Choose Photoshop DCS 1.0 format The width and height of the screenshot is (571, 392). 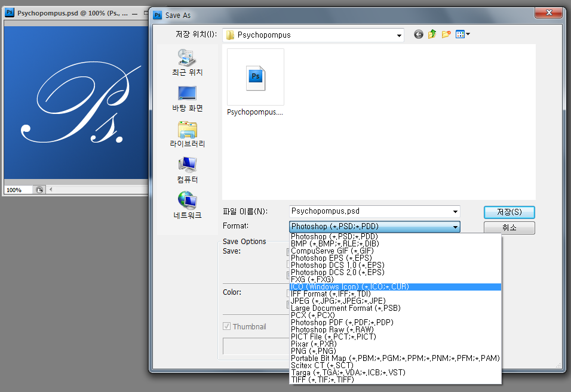pos(395,265)
